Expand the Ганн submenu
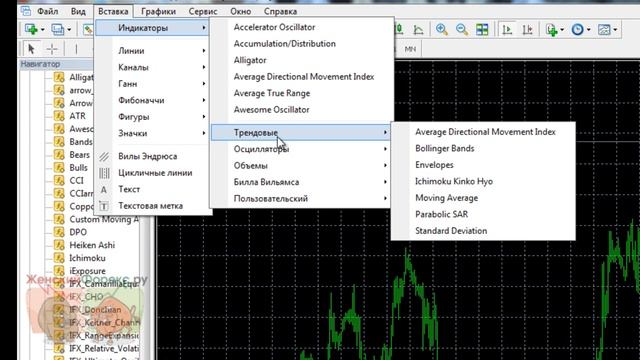This screenshot has width=640, height=360. pyautogui.click(x=153, y=84)
